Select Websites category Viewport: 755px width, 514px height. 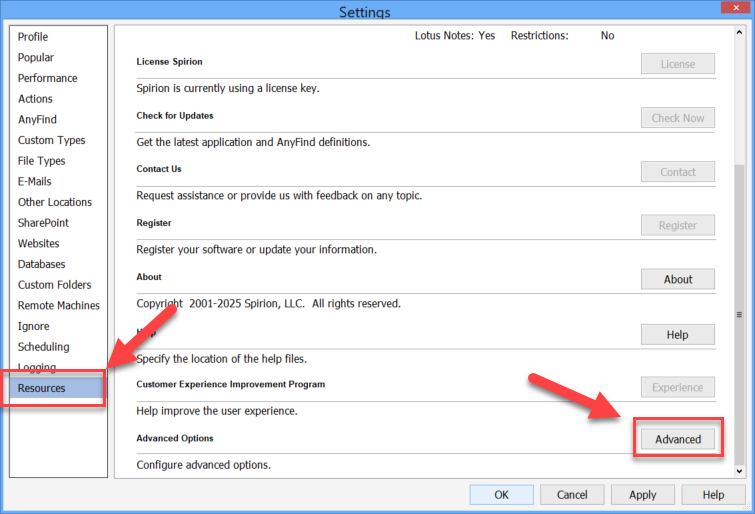(39, 244)
